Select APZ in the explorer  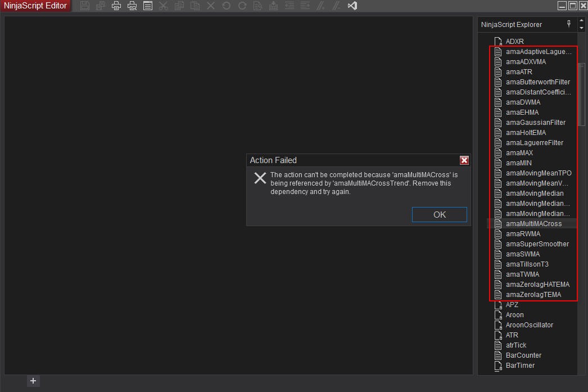[512, 305]
